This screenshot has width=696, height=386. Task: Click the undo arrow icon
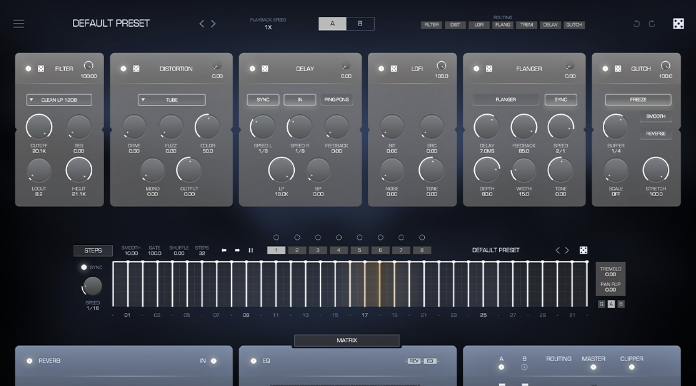[637, 24]
